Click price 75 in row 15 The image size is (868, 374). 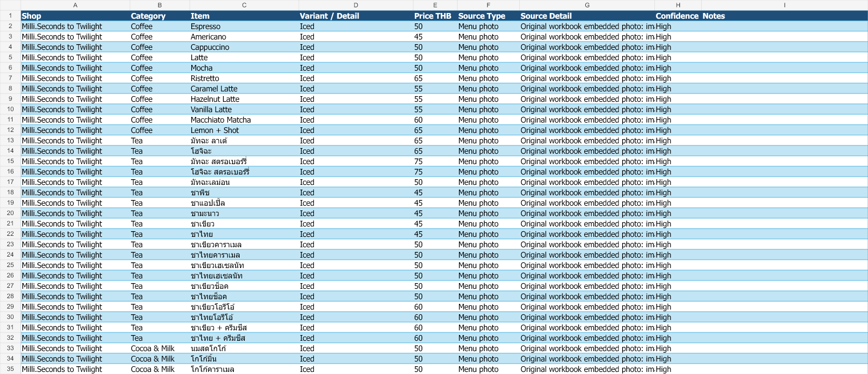point(435,162)
